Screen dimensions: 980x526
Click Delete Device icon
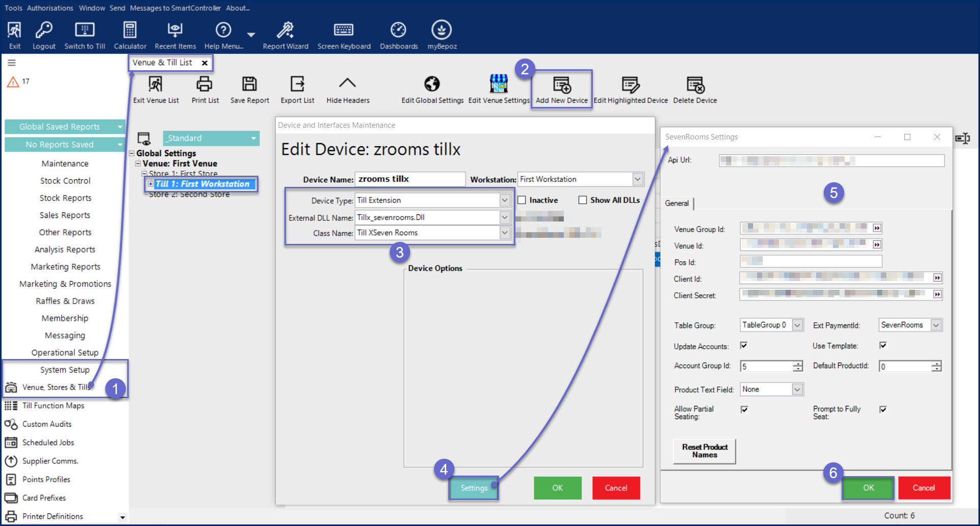695,85
